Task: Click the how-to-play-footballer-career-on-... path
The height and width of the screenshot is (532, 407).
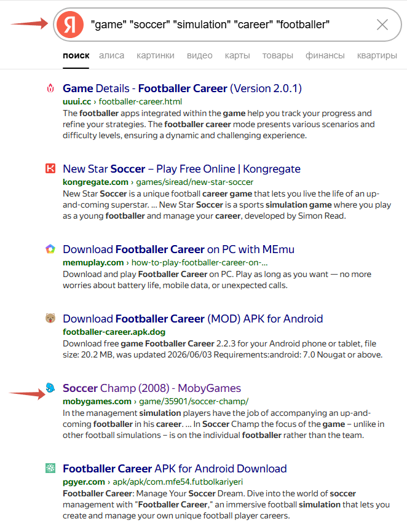Action: (x=200, y=262)
